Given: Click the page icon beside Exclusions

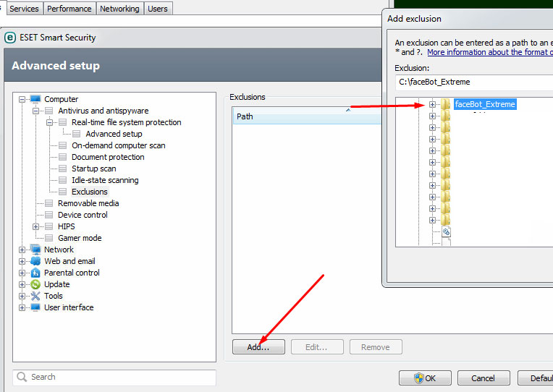Looking at the screenshot, I should [x=62, y=192].
